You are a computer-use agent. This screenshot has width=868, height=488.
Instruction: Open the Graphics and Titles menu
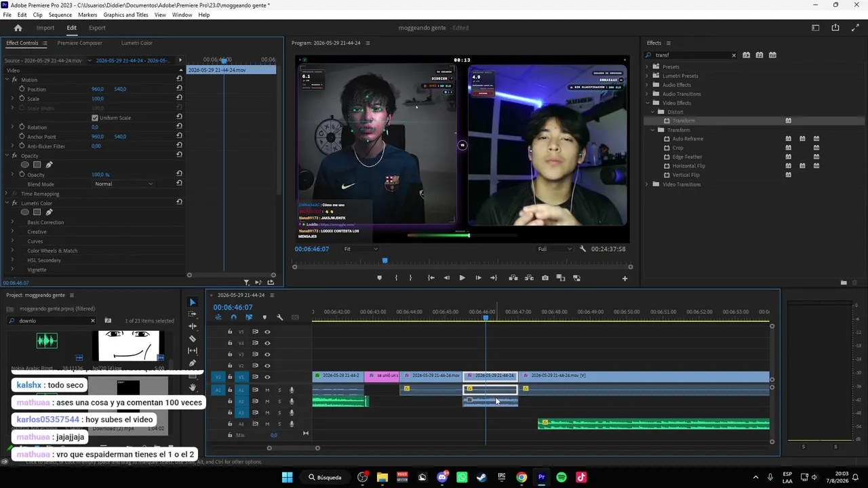click(x=125, y=15)
